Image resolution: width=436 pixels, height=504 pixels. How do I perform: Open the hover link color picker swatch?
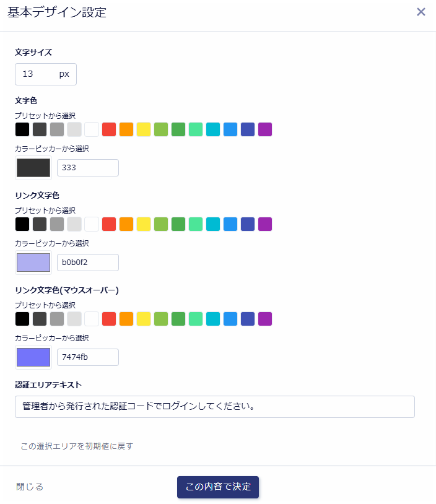pyautogui.click(x=33, y=357)
